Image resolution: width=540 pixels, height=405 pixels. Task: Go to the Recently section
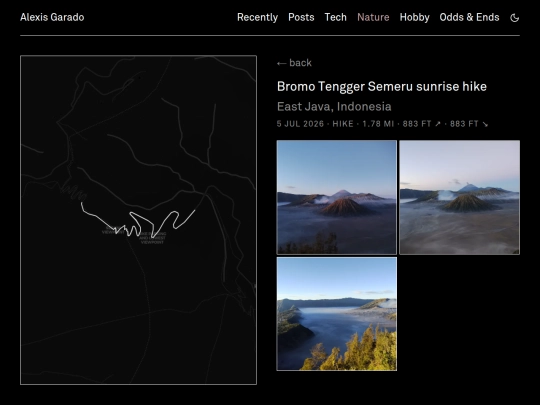(257, 17)
